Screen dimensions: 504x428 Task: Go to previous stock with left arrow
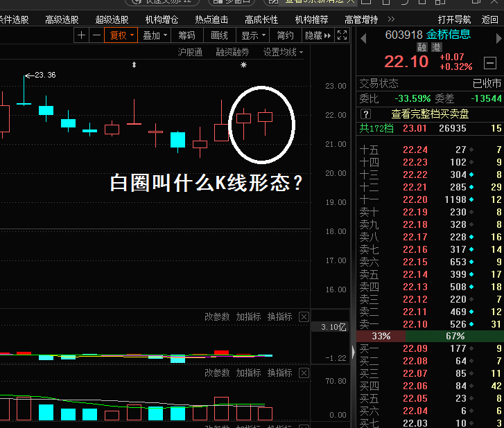[363, 39]
